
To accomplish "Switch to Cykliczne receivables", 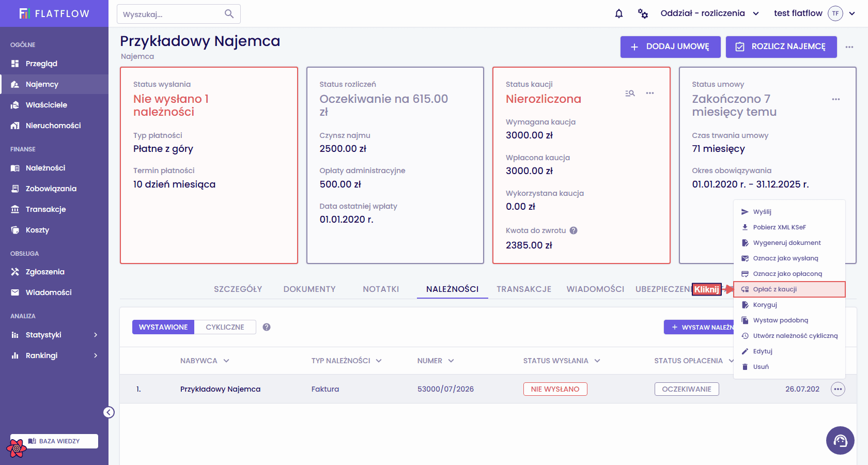I will tap(225, 327).
